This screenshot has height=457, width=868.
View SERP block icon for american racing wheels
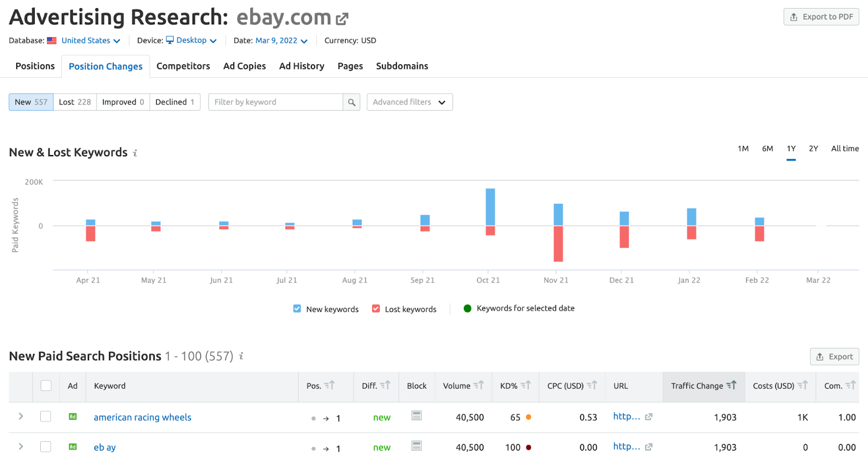point(417,416)
